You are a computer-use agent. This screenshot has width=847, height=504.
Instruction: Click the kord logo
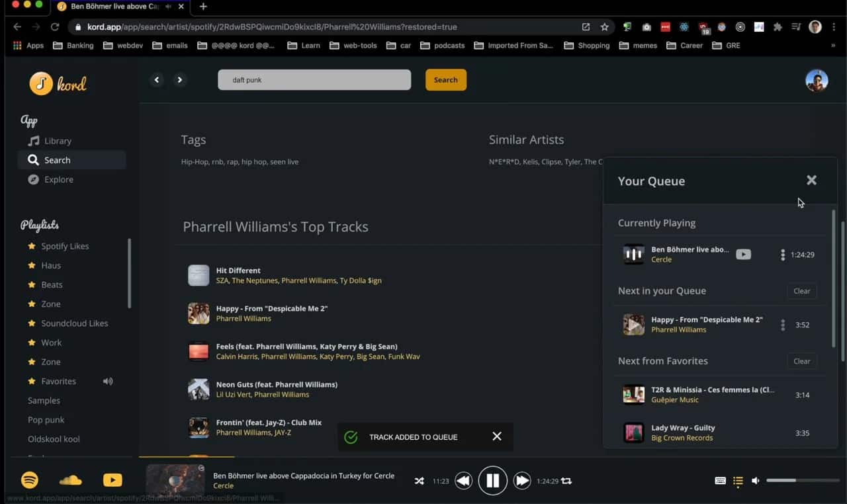pos(58,83)
